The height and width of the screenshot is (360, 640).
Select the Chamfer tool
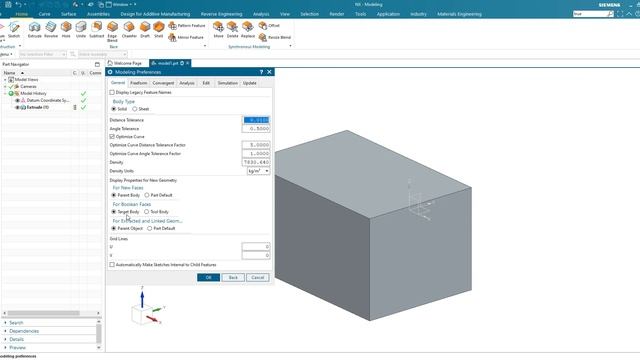[129, 29]
